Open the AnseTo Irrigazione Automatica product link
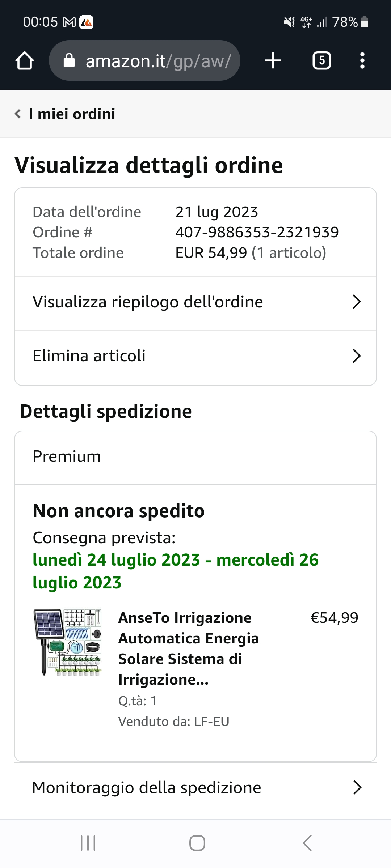The image size is (391, 868). 189,648
